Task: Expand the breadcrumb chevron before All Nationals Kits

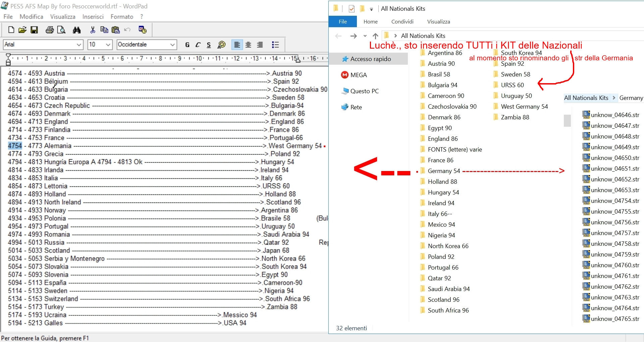Action: pyautogui.click(x=395, y=36)
